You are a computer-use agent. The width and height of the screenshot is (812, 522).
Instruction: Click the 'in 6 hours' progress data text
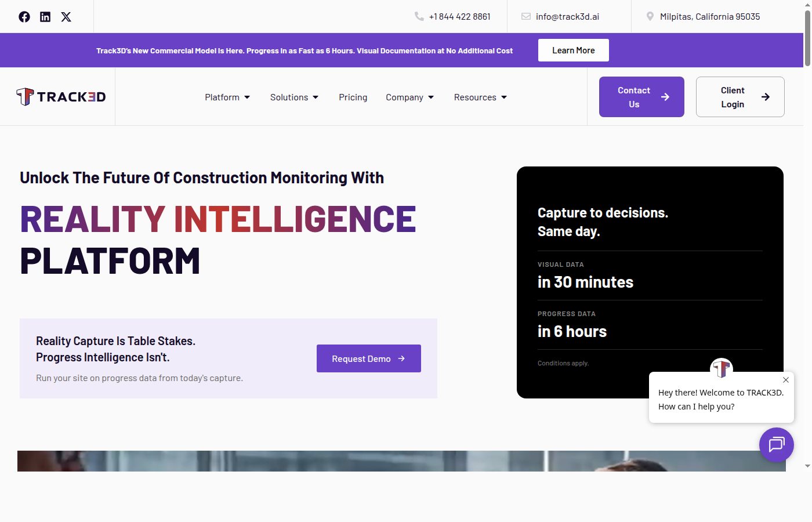(572, 331)
